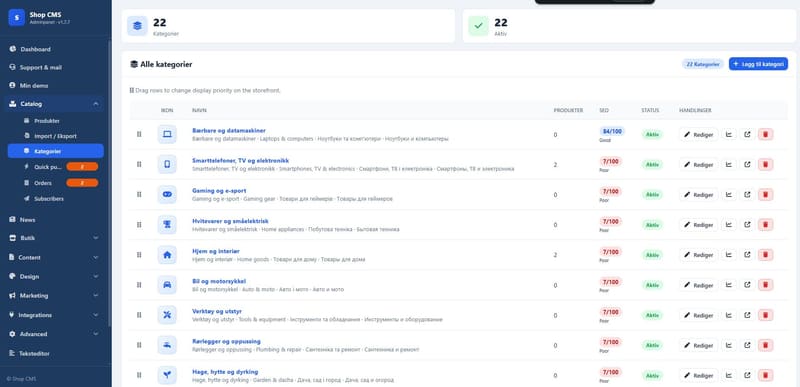The height and width of the screenshot is (387, 800).
Task: Grab drag handle of Gaming og e-sport row
Action: [139, 194]
